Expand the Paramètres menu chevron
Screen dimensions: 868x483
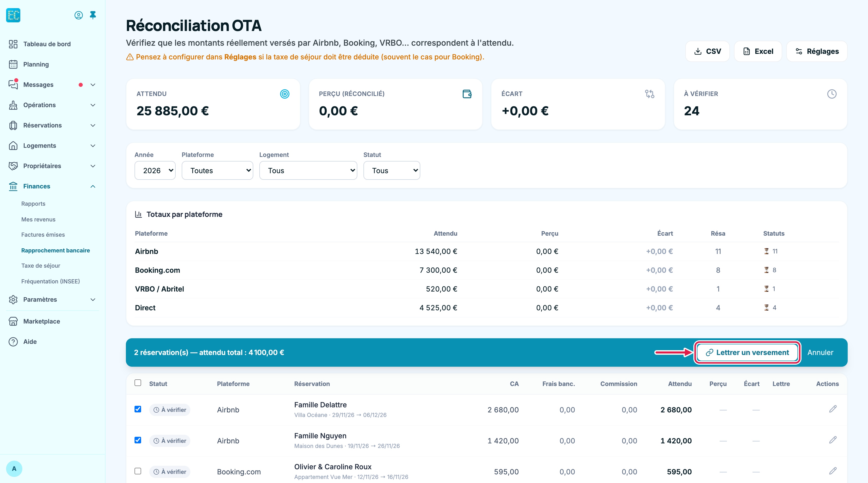93,300
